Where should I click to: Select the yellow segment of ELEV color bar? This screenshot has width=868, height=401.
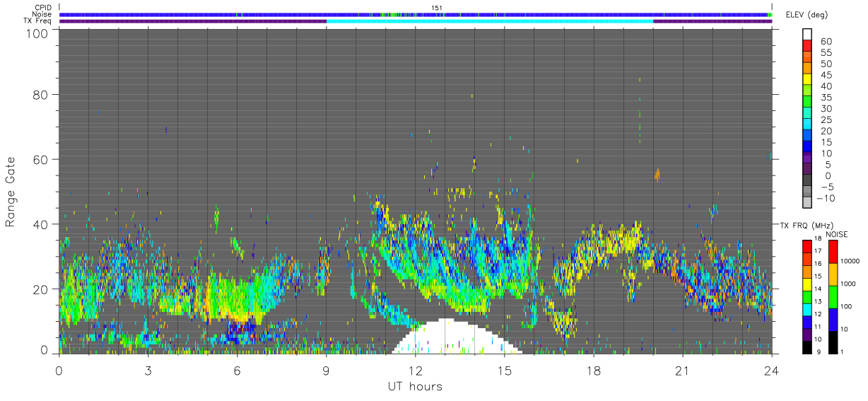point(807,80)
